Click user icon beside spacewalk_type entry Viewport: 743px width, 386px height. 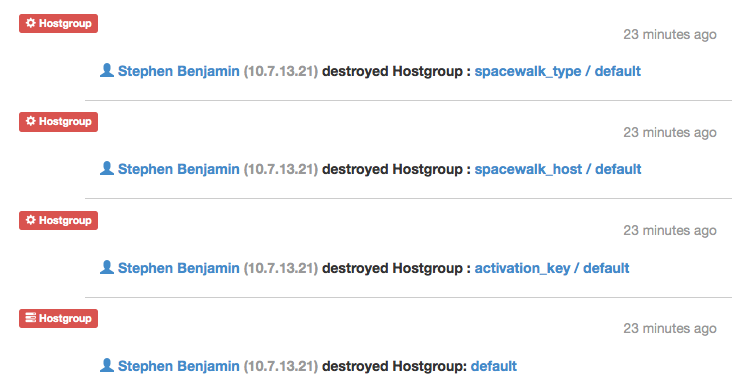coord(107,71)
